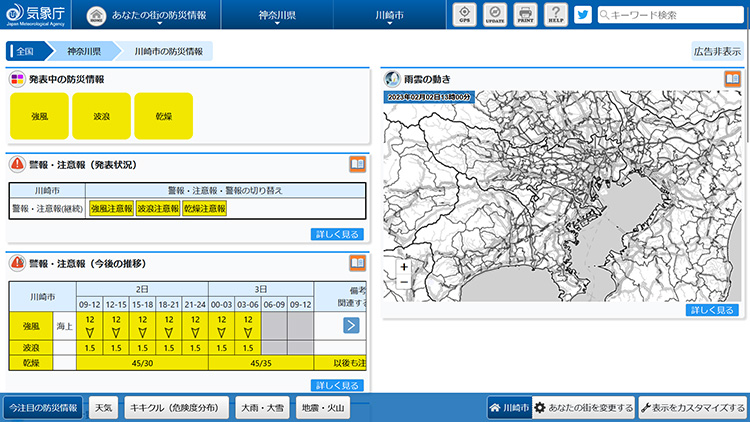Zoom in on the rain cloud map
Viewport: 750px width, 422px height.
[x=404, y=267]
